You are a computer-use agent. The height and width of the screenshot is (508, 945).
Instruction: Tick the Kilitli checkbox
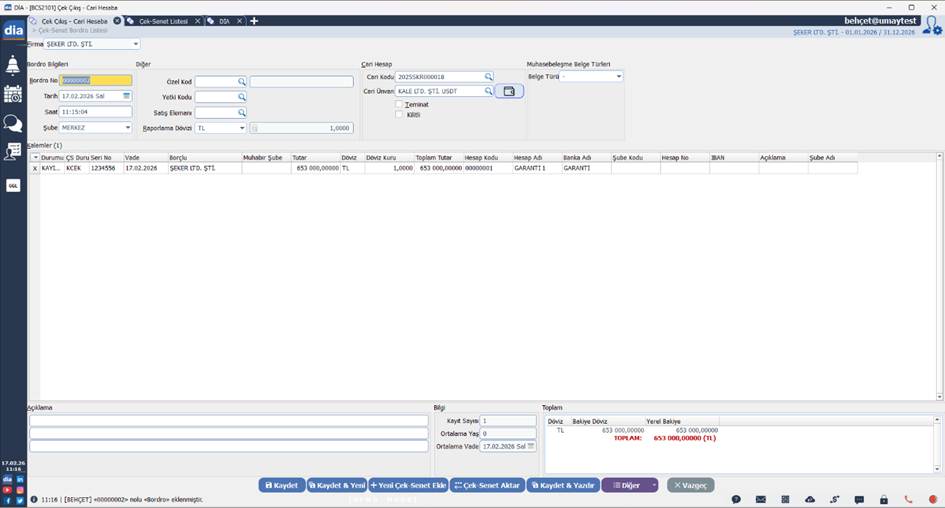coord(399,115)
